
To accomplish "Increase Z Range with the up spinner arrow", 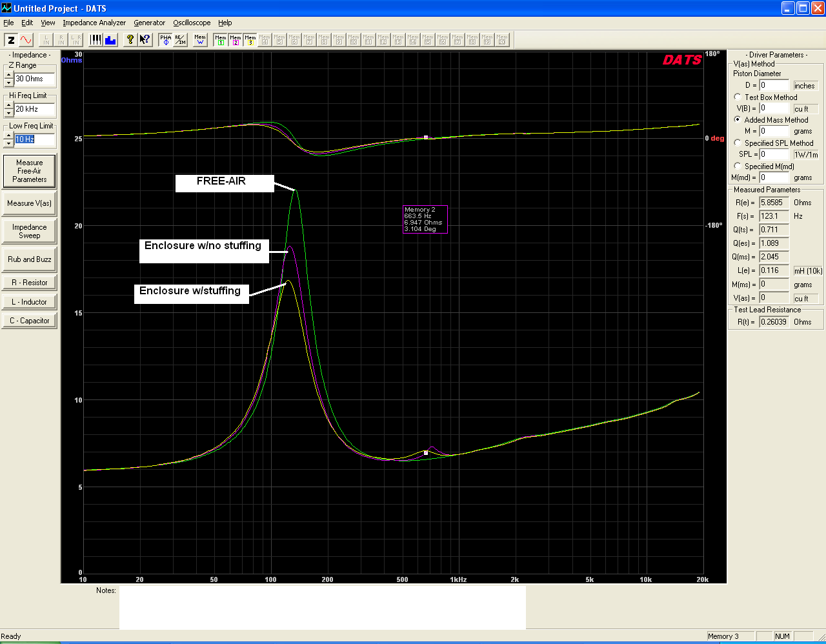I will pos(9,75).
